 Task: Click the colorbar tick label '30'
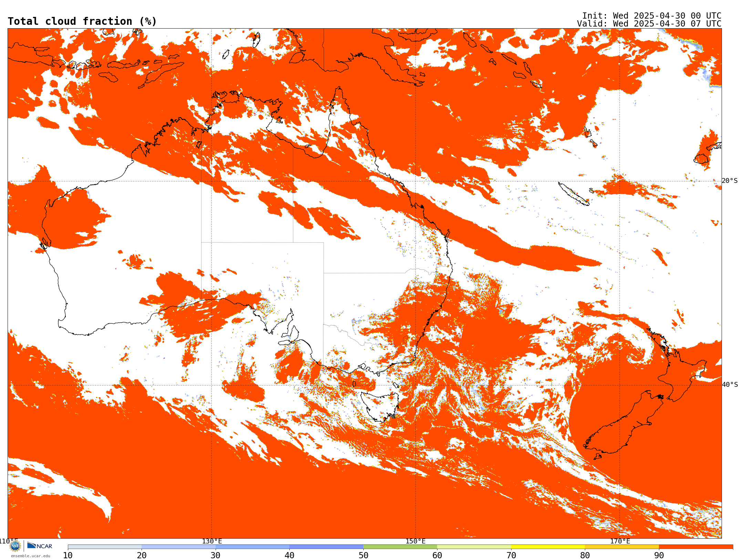[x=216, y=556]
